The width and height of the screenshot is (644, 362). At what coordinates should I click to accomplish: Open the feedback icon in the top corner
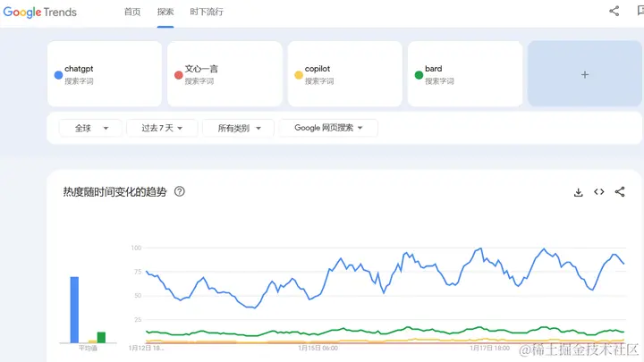click(x=640, y=11)
